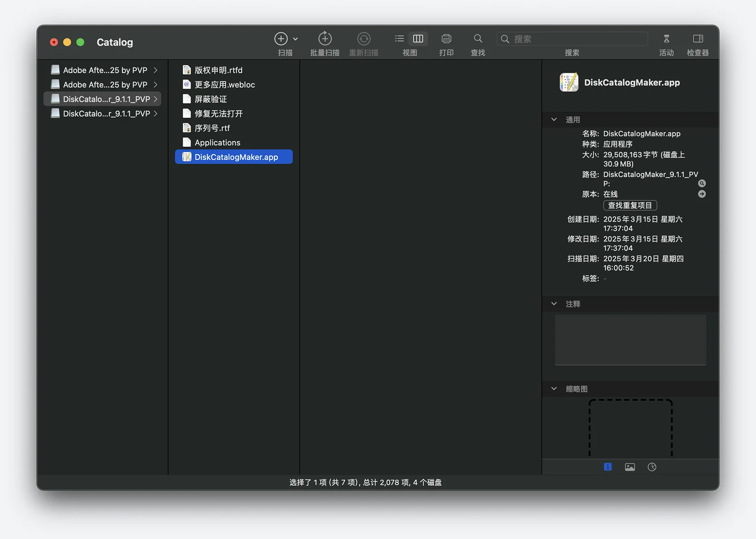Expand chevron of first Adobe Afte...25 row
Screen dimensions: 756x539
(155, 70)
